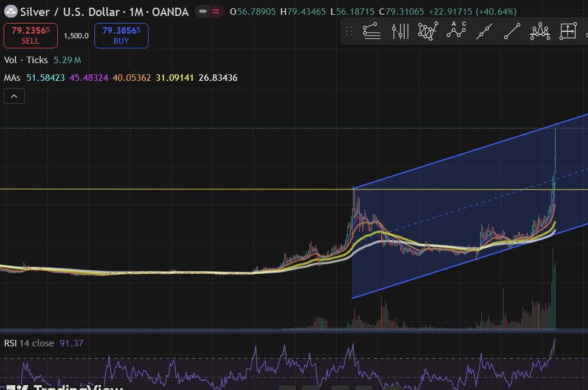Click the 79.23565 SELL button
588x390 pixels.
31,35
